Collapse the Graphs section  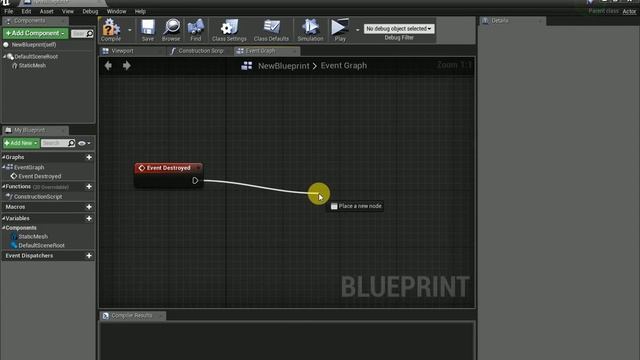(x=4, y=157)
